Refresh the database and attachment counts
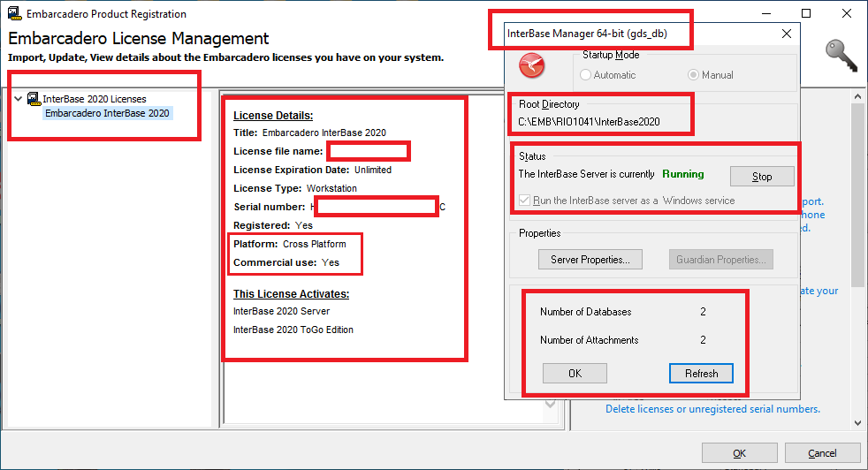The image size is (868, 470). coord(701,373)
